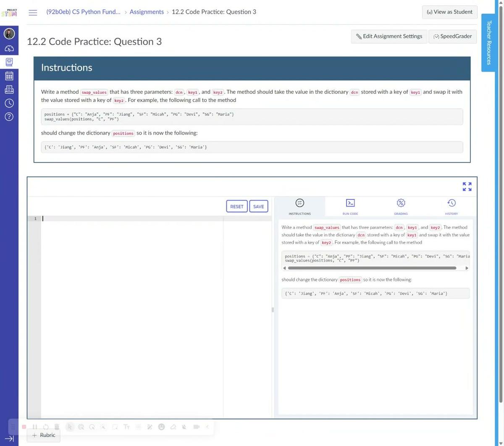504x446 pixels.
Task: Click the editor pane splitter handle
Action: coord(273,310)
